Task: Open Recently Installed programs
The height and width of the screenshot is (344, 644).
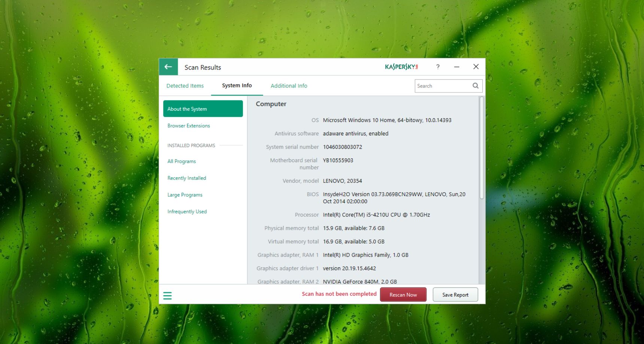Action: tap(187, 178)
